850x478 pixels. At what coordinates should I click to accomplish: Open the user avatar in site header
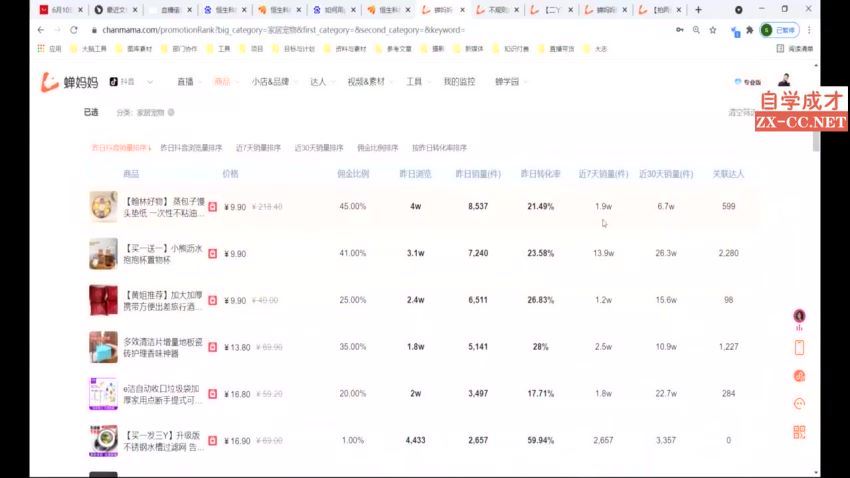(x=784, y=80)
